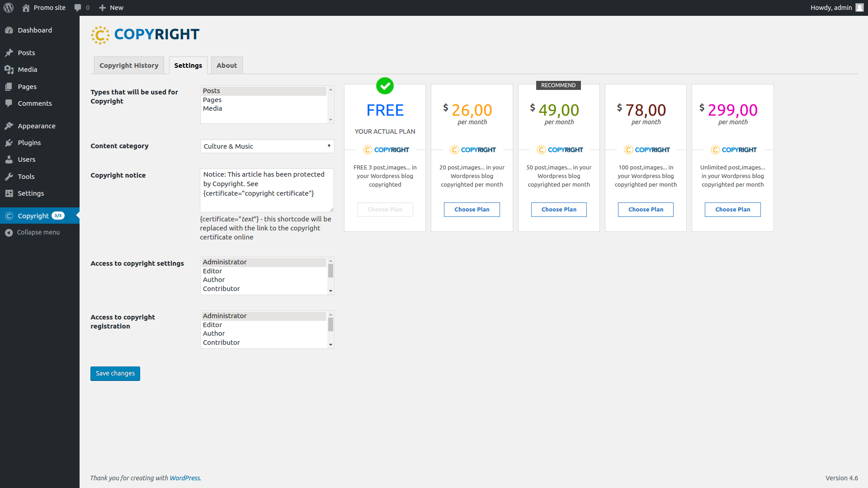Click the copyright settings access scrollbar thumb
868x488 pixels.
(x=330, y=271)
